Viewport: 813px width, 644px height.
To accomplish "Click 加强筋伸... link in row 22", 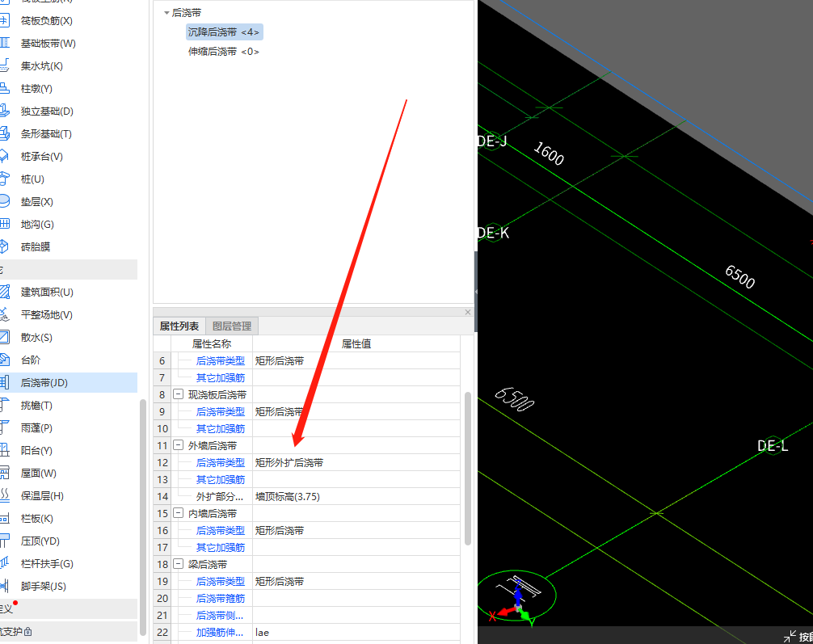I will tap(220, 632).
